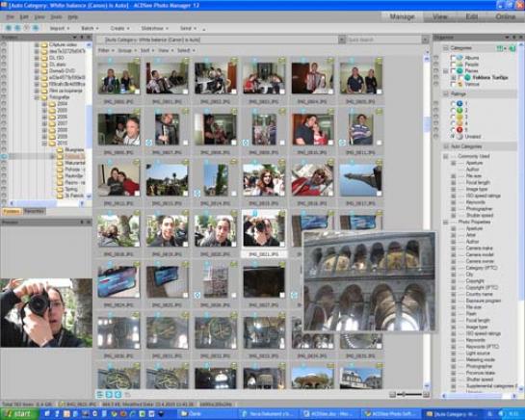
Task: Click the Home folder icon in toolbar
Action: point(36,28)
